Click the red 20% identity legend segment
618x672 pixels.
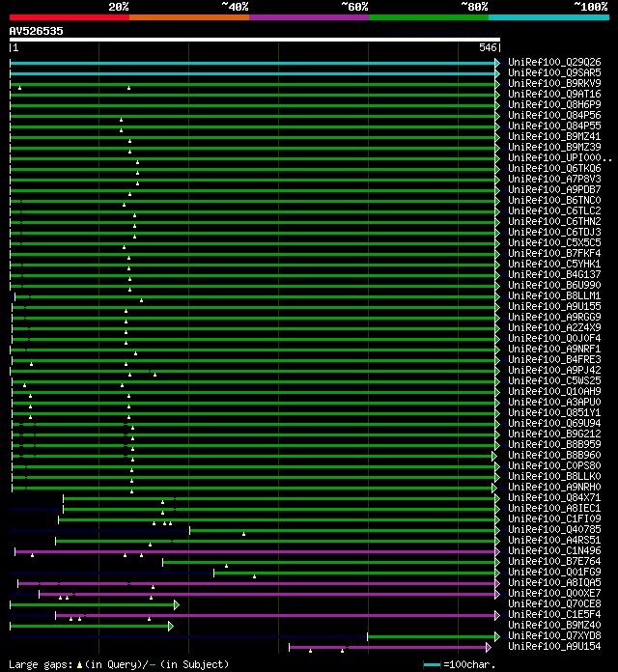[x=70, y=17]
